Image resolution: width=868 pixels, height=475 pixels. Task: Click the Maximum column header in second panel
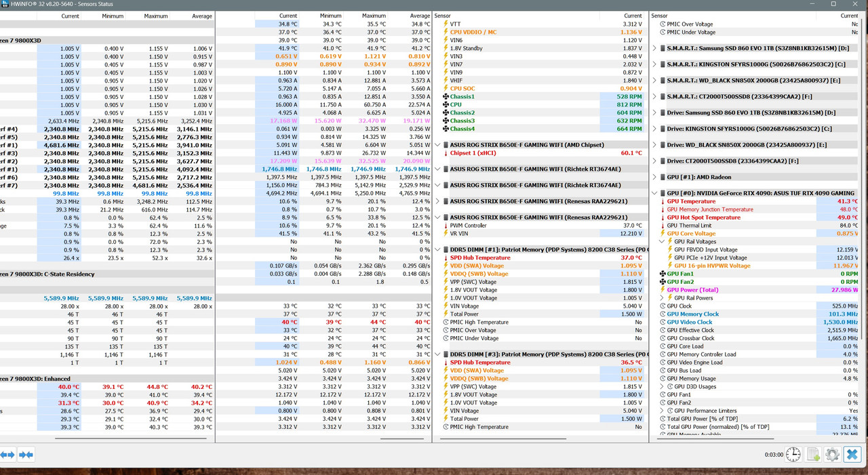(373, 16)
